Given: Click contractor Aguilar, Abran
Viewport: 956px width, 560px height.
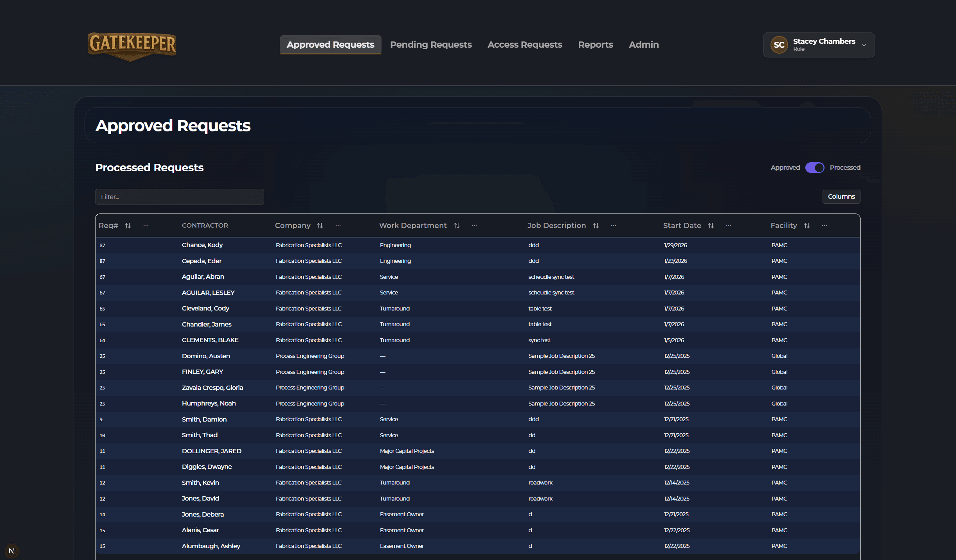Looking at the screenshot, I should (x=203, y=277).
